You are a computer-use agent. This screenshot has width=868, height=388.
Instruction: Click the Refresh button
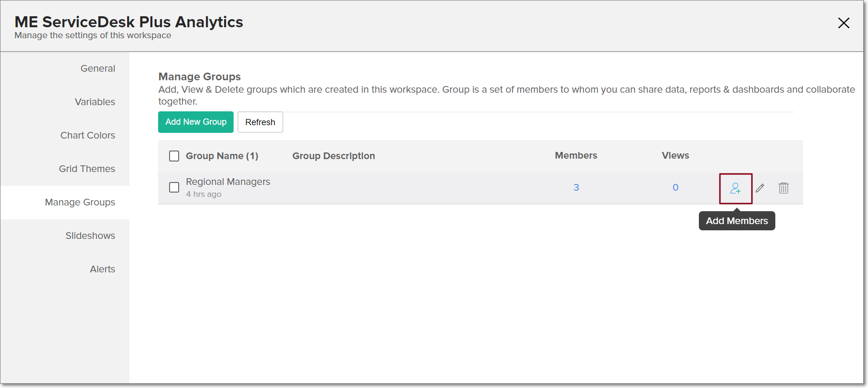(260, 122)
